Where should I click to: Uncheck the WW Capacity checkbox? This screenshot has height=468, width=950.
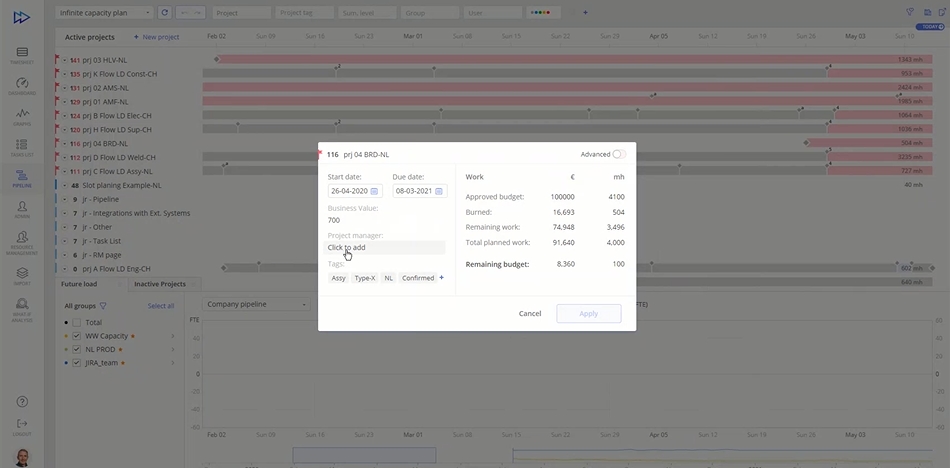[76, 336]
